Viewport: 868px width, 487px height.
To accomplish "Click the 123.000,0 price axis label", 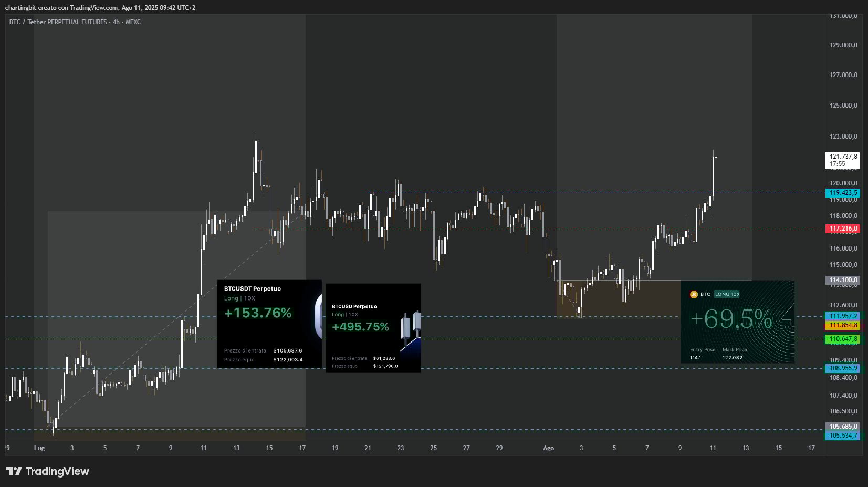I will tap(843, 137).
